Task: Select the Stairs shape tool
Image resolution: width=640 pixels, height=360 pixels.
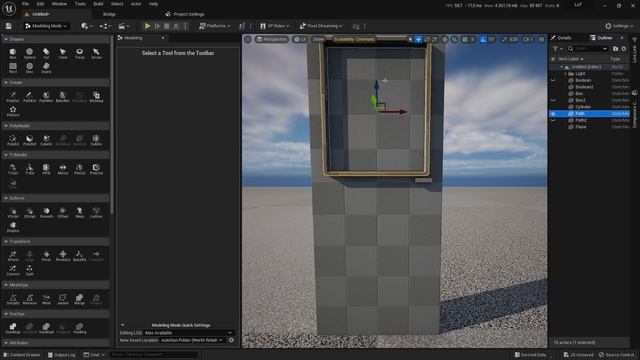Action: point(46,68)
